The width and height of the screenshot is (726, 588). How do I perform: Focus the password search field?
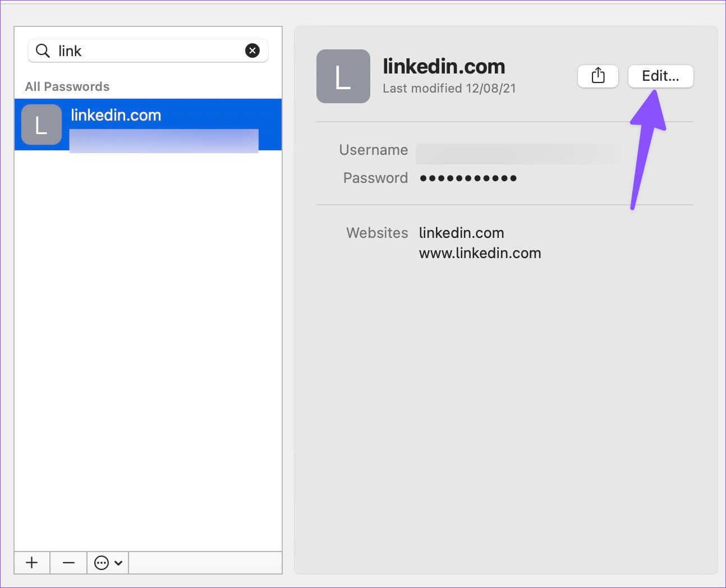148,51
